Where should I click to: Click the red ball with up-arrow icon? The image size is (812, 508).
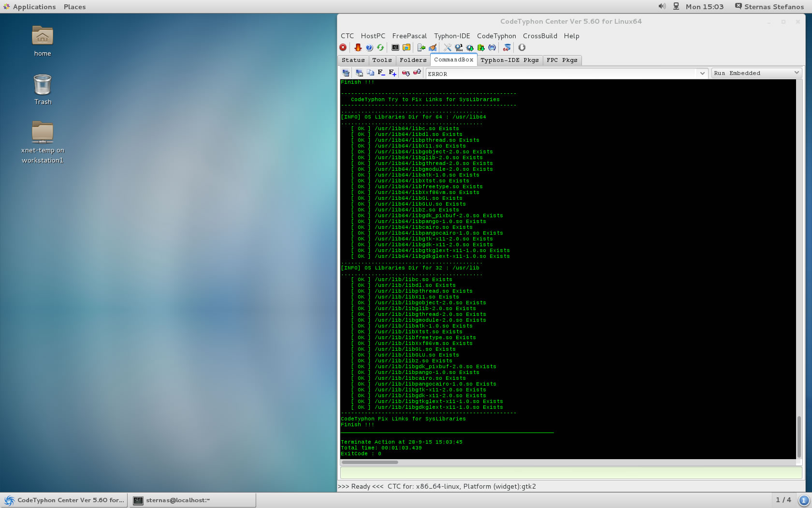[x=417, y=73]
